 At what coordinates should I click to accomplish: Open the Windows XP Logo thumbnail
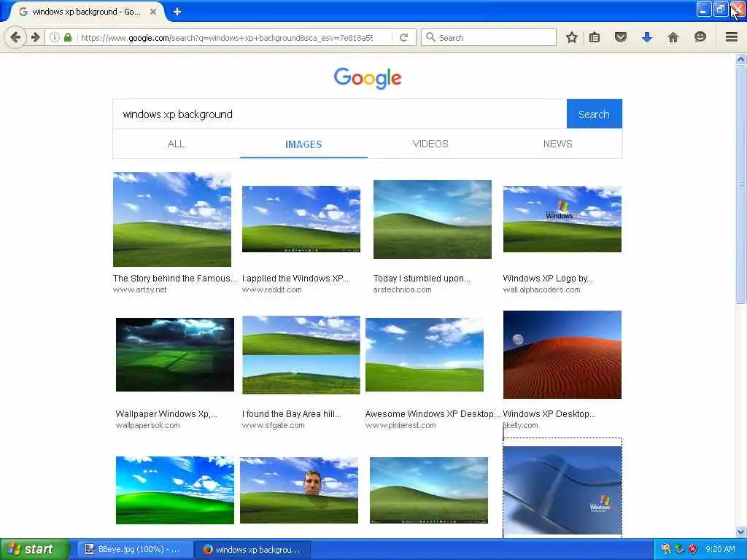tap(562, 219)
